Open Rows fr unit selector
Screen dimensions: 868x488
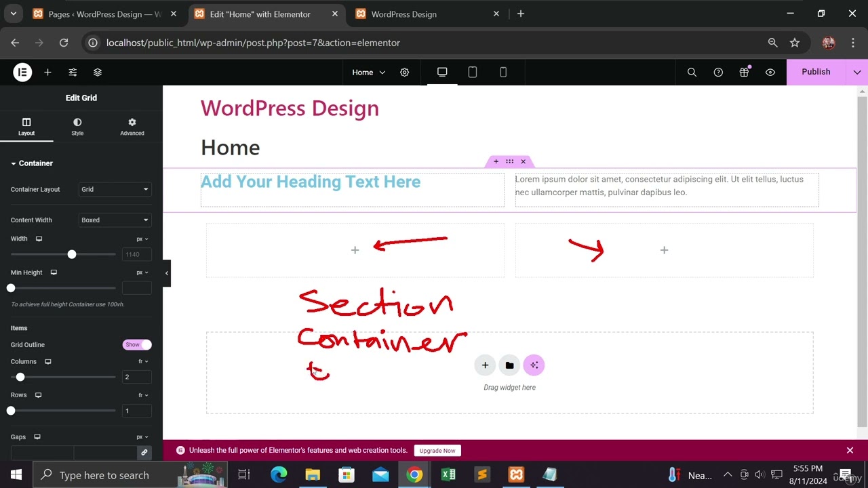[x=143, y=395]
